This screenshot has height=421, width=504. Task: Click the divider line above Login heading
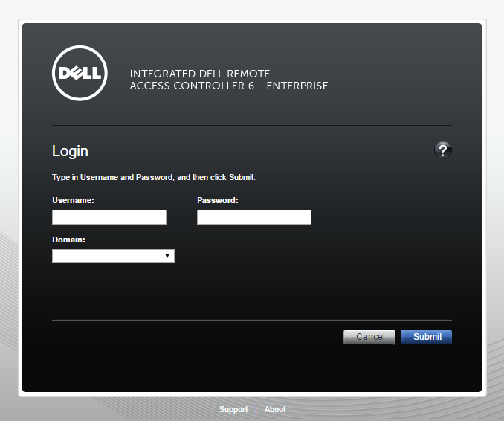[252, 126]
